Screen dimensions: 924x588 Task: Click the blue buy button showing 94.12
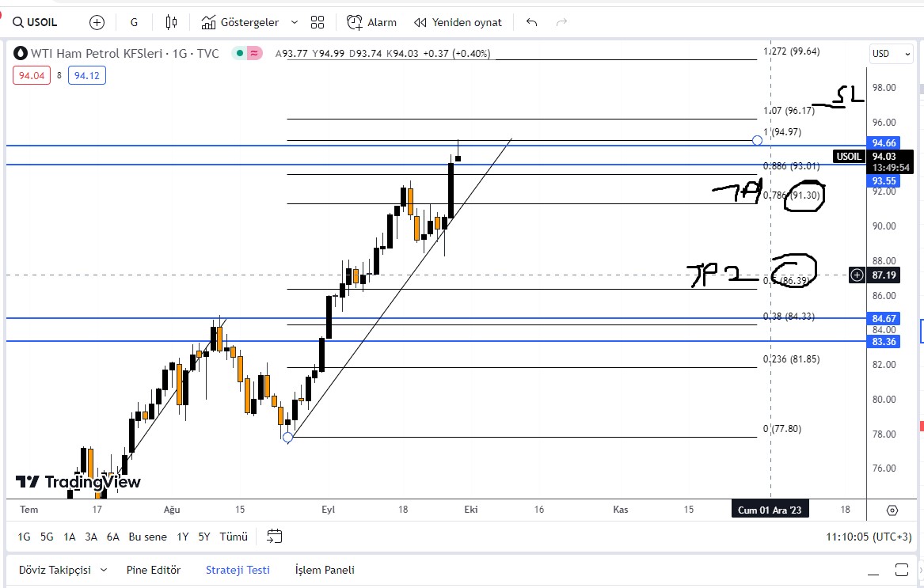pyautogui.click(x=86, y=74)
